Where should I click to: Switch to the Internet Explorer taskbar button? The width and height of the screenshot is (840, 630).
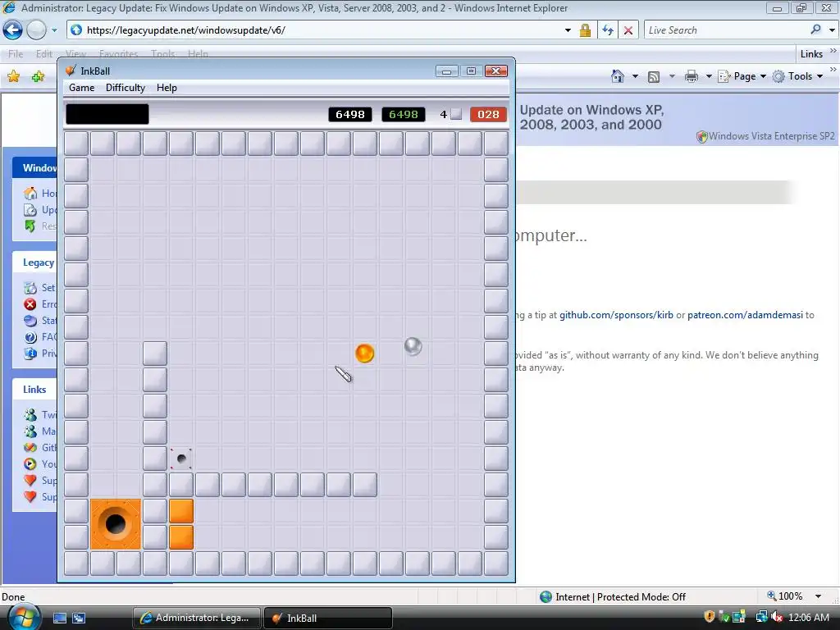(x=196, y=618)
